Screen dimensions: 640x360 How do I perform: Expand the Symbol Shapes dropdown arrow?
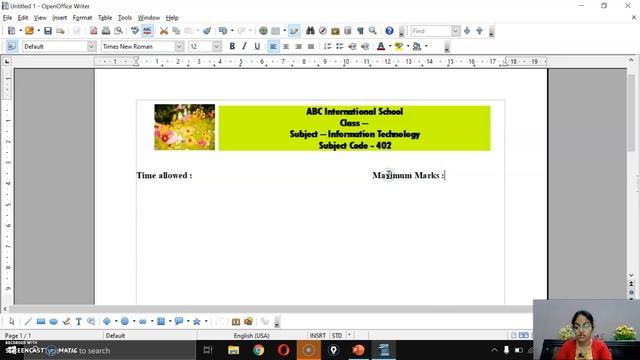(134, 321)
